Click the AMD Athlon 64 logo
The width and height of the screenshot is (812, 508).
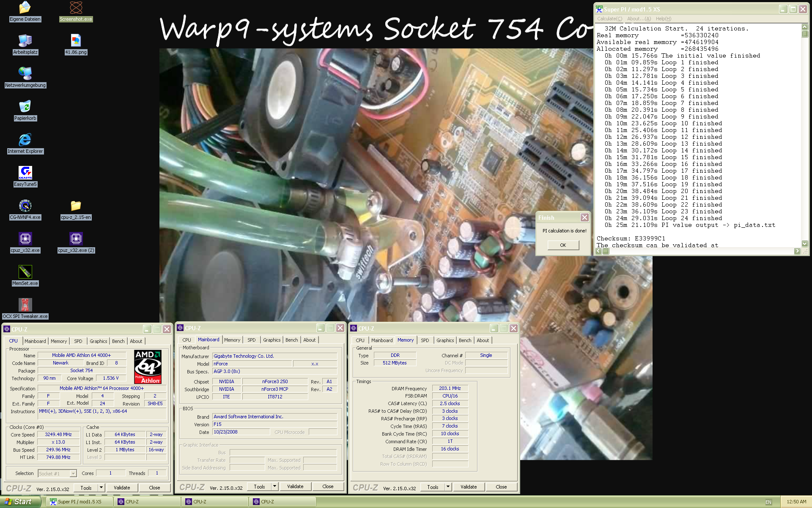148,367
